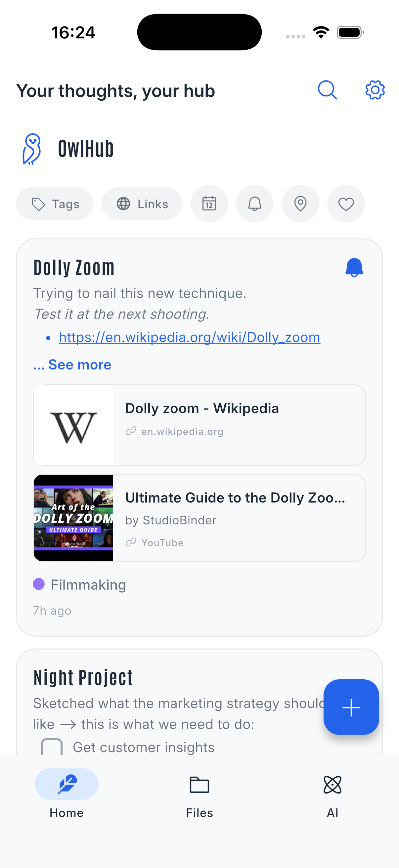Screen dimensions: 399x868
Task: Open the notifications bell filter icon
Action: coord(254,204)
